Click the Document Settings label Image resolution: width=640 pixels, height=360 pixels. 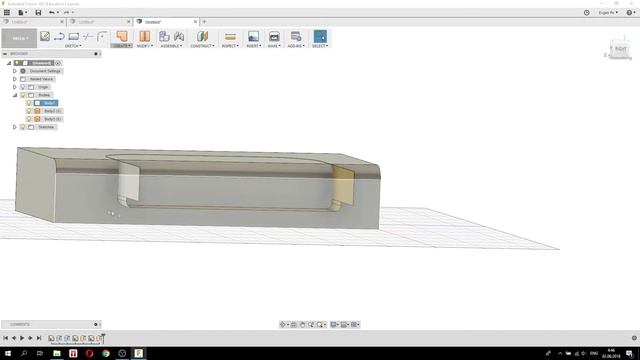45,71
